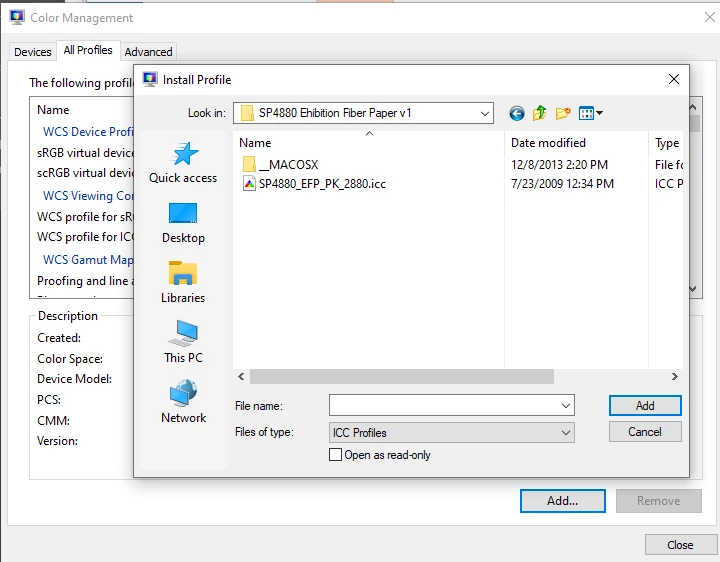Screen dimensions: 720x562
Task: Expand the Look in folder dropdown
Action: click(484, 113)
